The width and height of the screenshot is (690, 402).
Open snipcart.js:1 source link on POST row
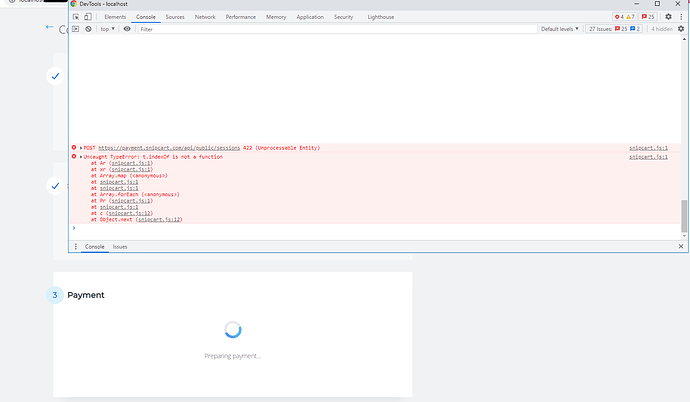click(648, 148)
